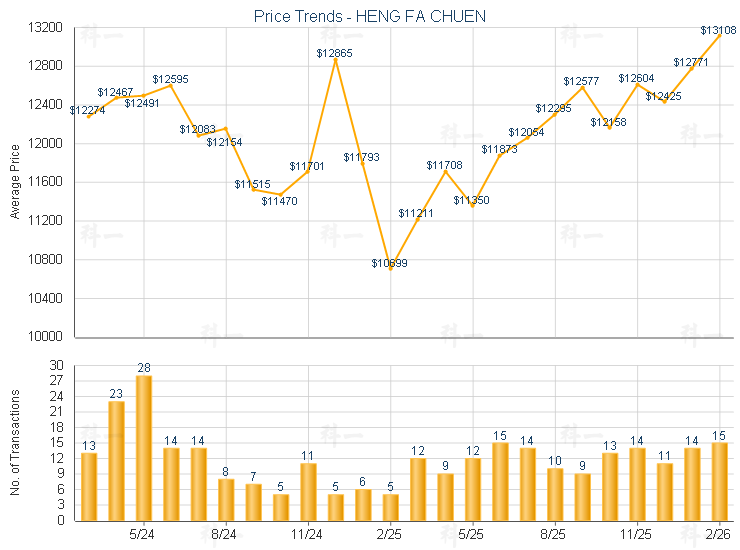Select the bar labelled 7 transactions
Screen dimensions: 740x550
253,502
